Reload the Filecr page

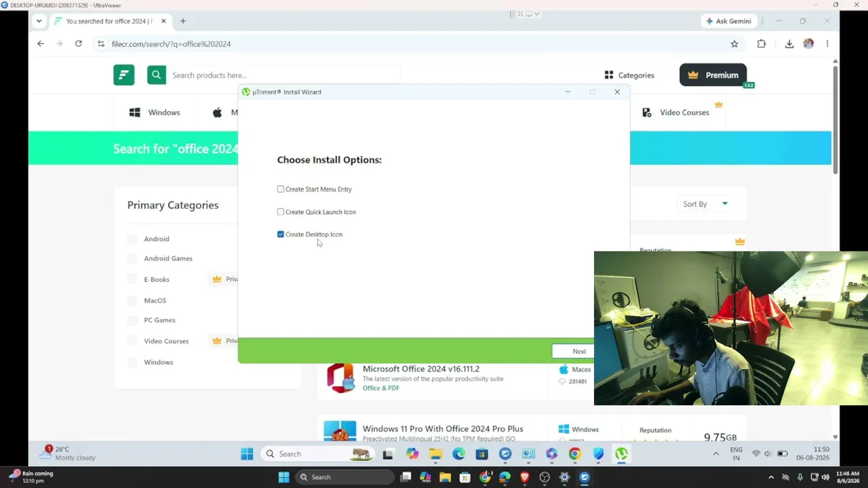[x=79, y=44]
